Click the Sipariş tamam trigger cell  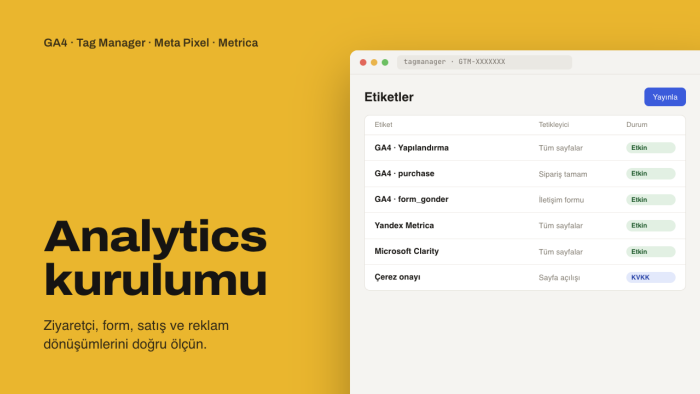(562, 174)
